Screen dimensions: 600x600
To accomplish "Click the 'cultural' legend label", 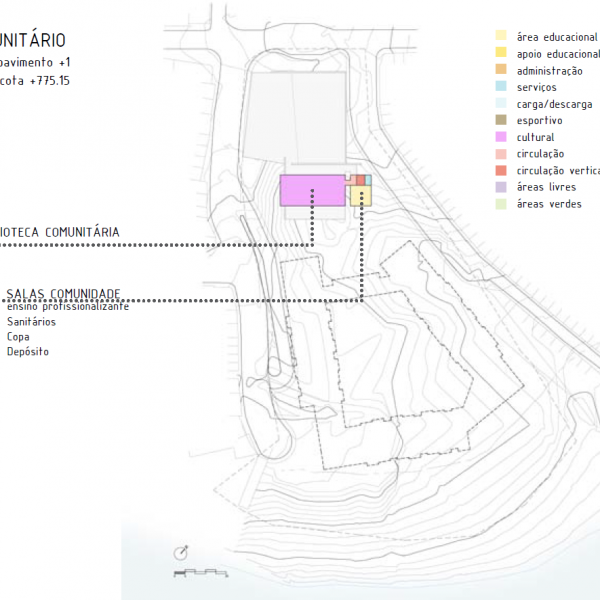I will click(535, 137).
